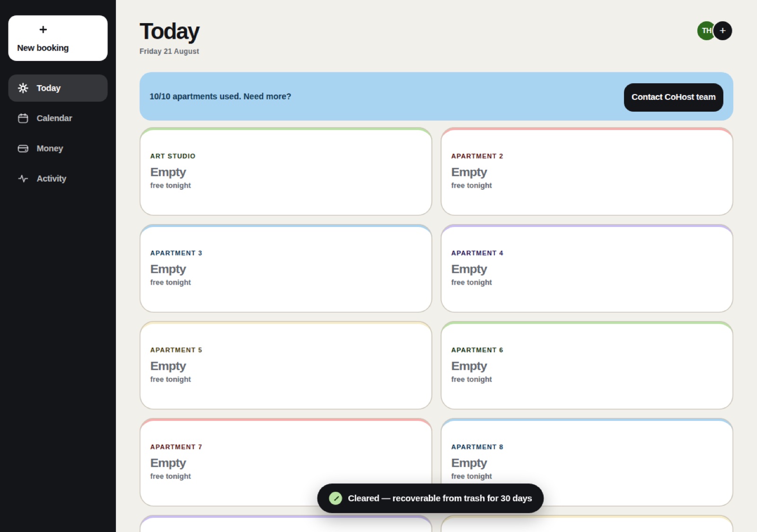The image size is (757, 532).
Task: Click the pulse icon beside Activity
Action: (x=23, y=179)
